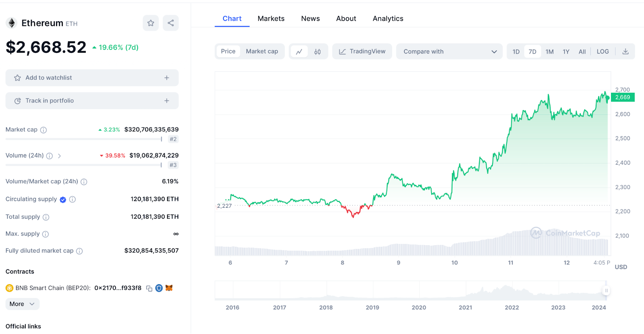
Task: Click the range slider handle on mini timeline
Action: 606,291
